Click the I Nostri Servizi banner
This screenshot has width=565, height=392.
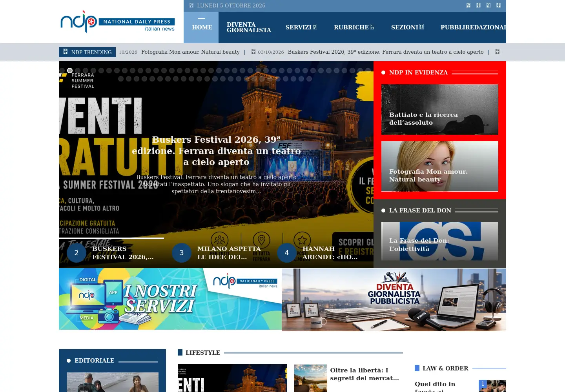(170, 299)
